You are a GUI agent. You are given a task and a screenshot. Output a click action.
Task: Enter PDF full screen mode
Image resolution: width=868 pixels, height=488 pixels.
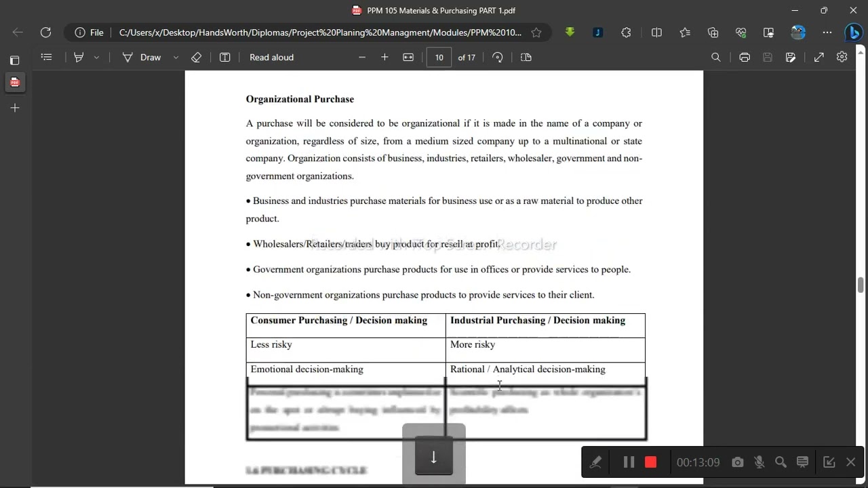818,57
